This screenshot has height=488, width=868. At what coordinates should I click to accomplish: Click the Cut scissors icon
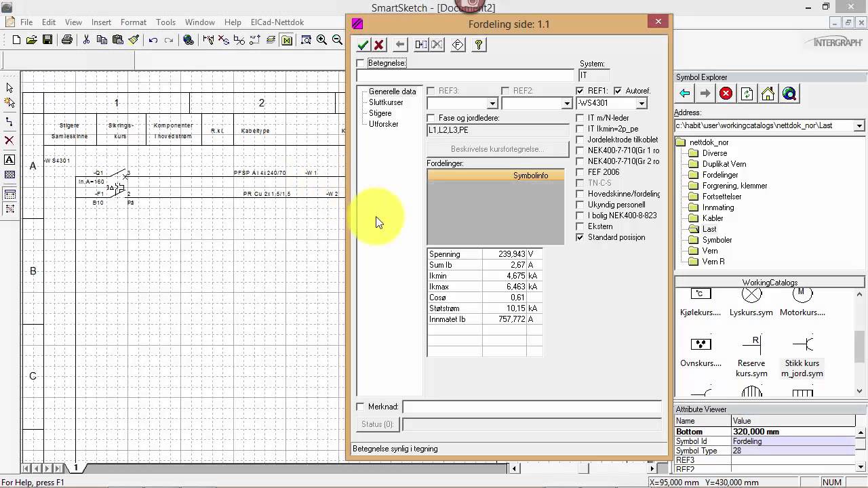click(86, 40)
